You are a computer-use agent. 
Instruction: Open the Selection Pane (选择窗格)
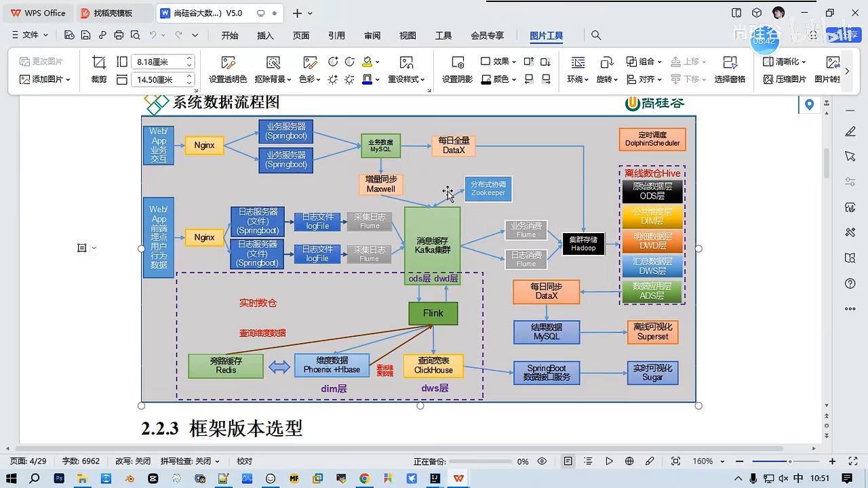point(730,70)
